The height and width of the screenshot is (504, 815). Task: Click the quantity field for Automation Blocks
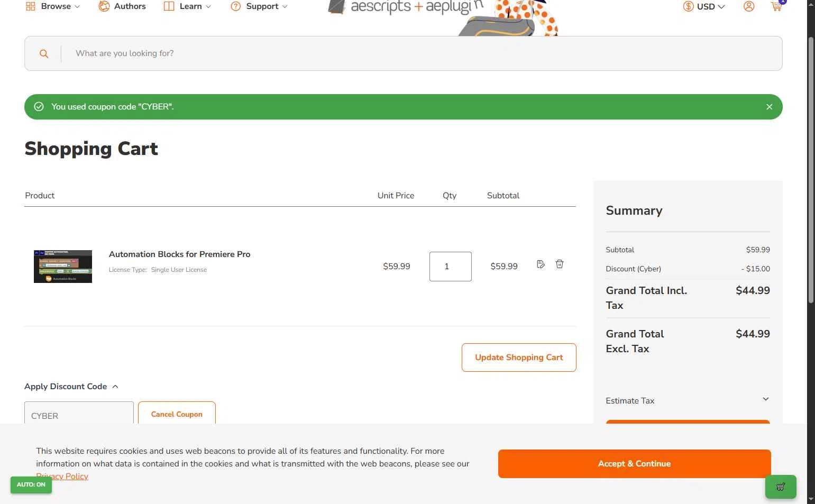tap(451, 267)
